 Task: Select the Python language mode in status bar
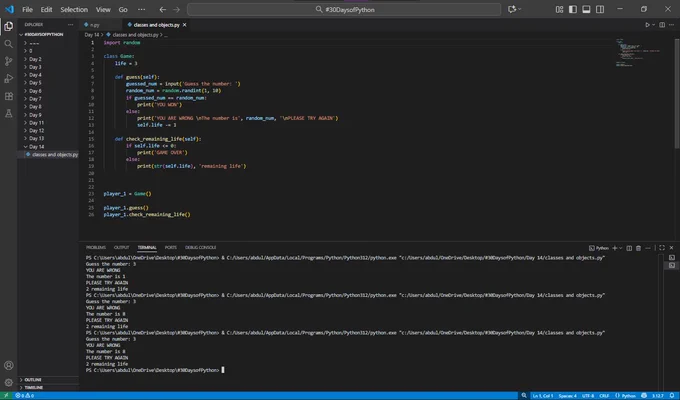(x=625, y=396)
